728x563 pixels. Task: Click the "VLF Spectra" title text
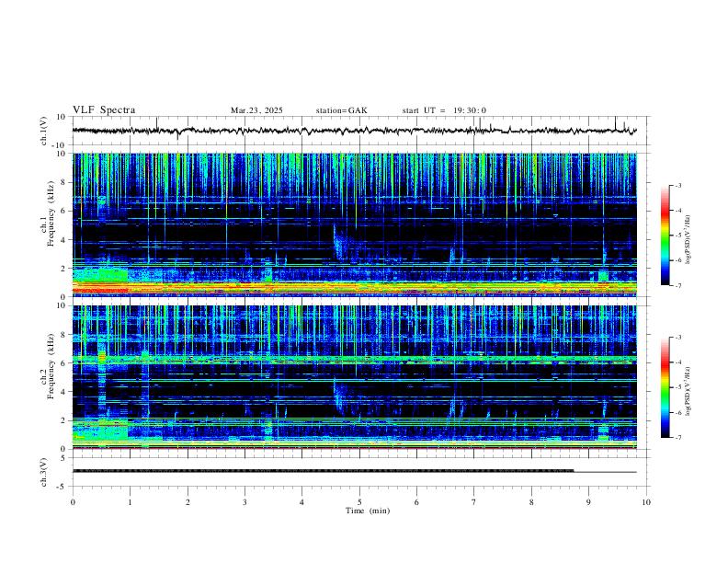(104, 110)
